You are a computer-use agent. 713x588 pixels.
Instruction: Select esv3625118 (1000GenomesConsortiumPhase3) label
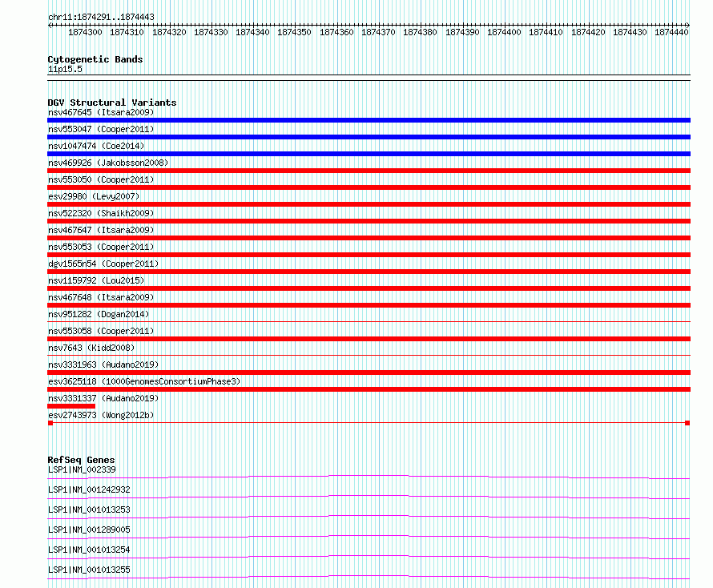point(144,381)
